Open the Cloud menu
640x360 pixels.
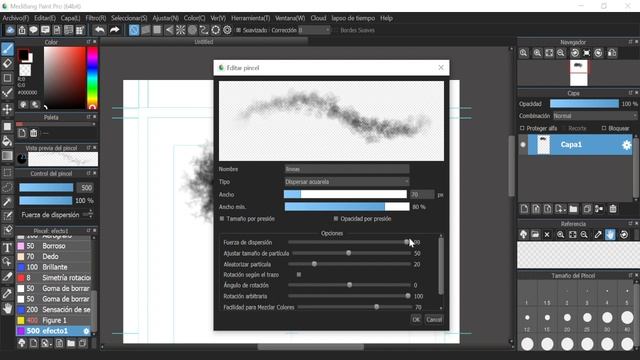(x=318, y=18)
